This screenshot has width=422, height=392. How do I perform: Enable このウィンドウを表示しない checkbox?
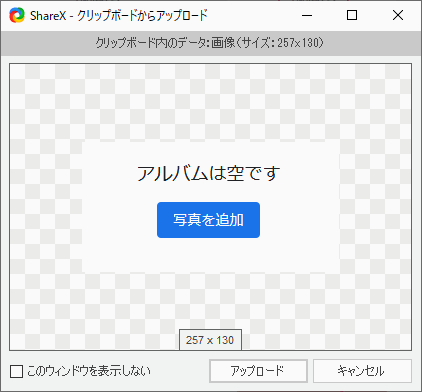16,371
